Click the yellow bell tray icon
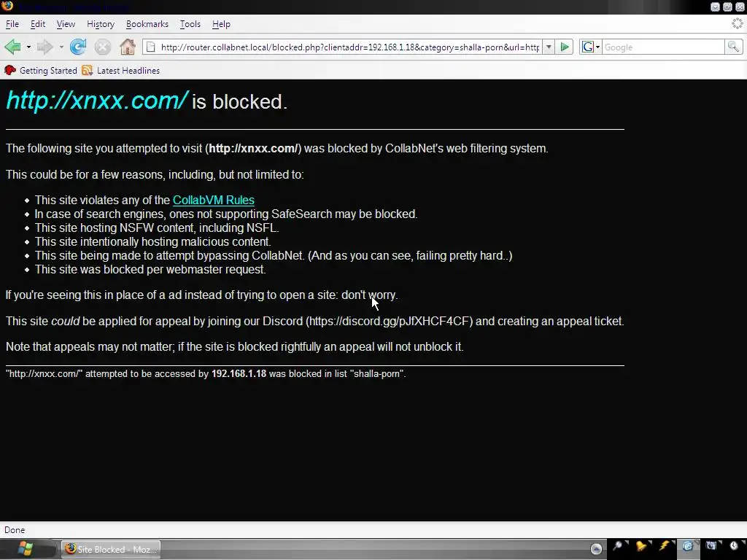 click(641, 545)
